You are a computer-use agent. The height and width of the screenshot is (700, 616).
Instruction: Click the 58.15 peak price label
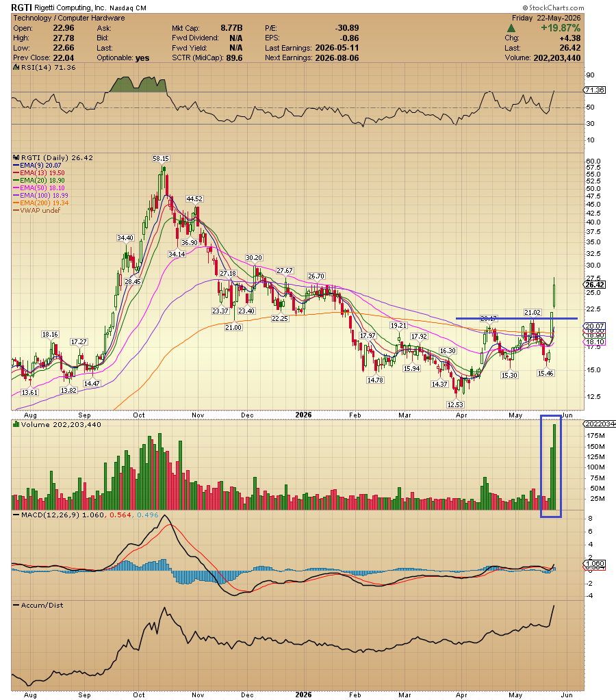click(161, 159)
